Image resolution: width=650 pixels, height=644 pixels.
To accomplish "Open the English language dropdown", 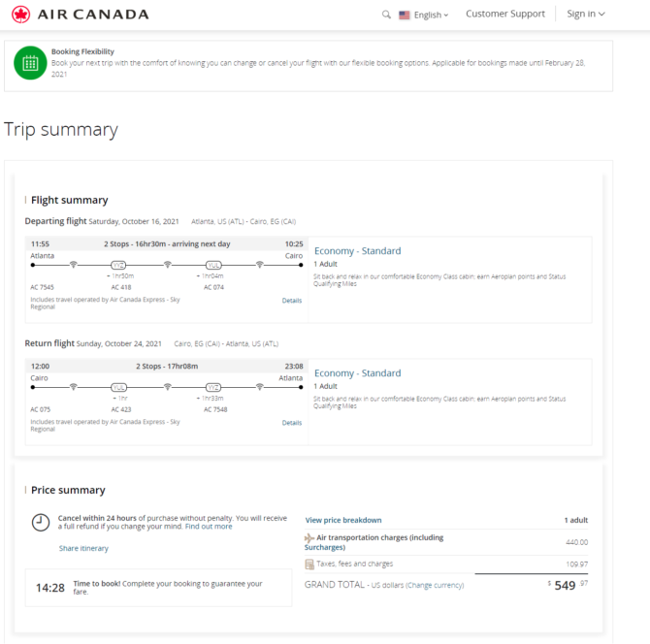I will [x=431, y=16].
